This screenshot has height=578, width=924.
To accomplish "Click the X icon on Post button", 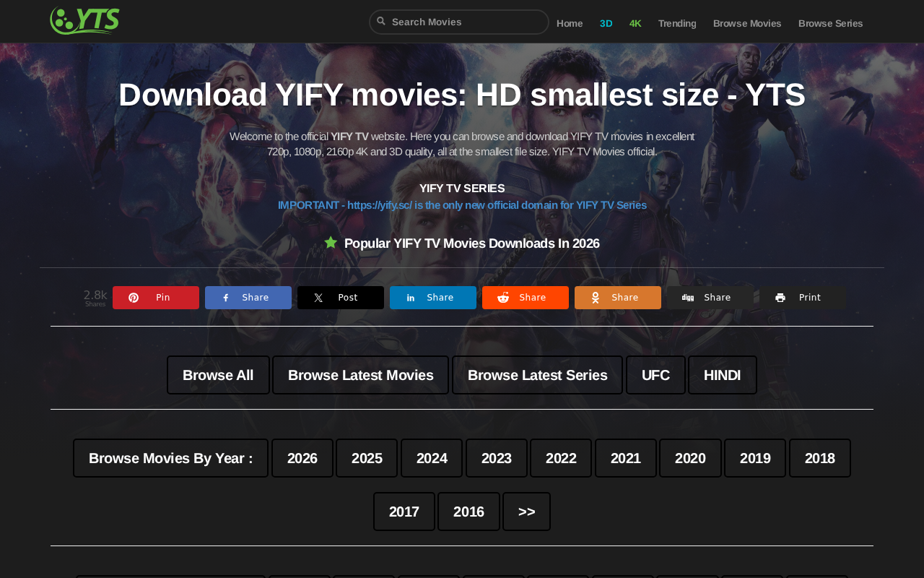I will point(318,298).
